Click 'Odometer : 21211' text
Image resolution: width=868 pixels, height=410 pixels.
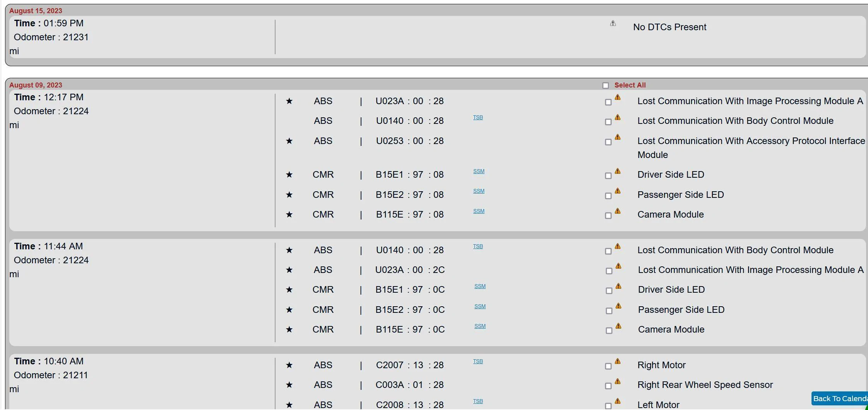(x=51, y=375)
